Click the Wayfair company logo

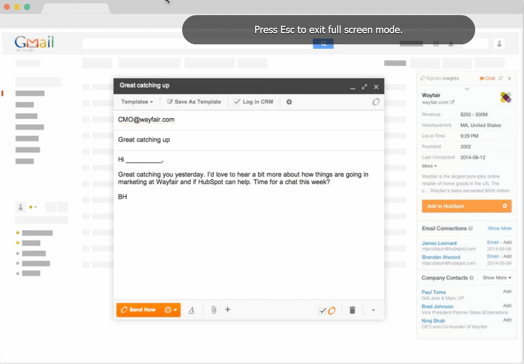tap(506, 97)
